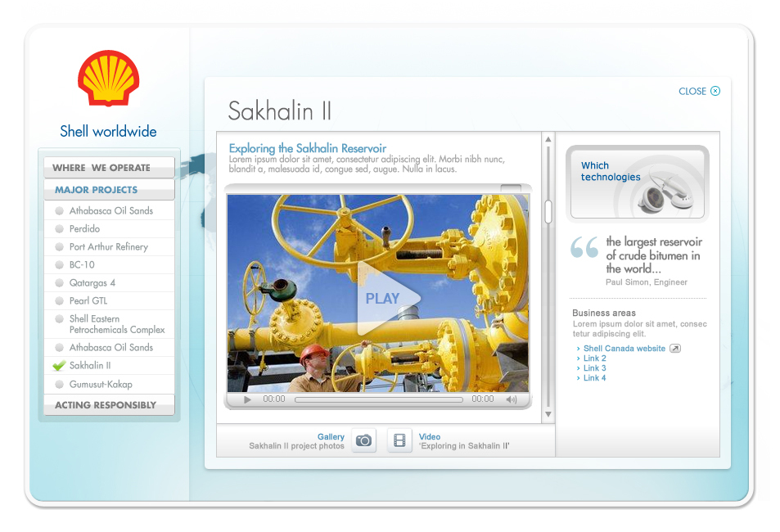Image resolution: width=780 pixels, height=532 pixels.
Task: Click the scroll down arrow of content scrollbar
Action: click(548, 415)
